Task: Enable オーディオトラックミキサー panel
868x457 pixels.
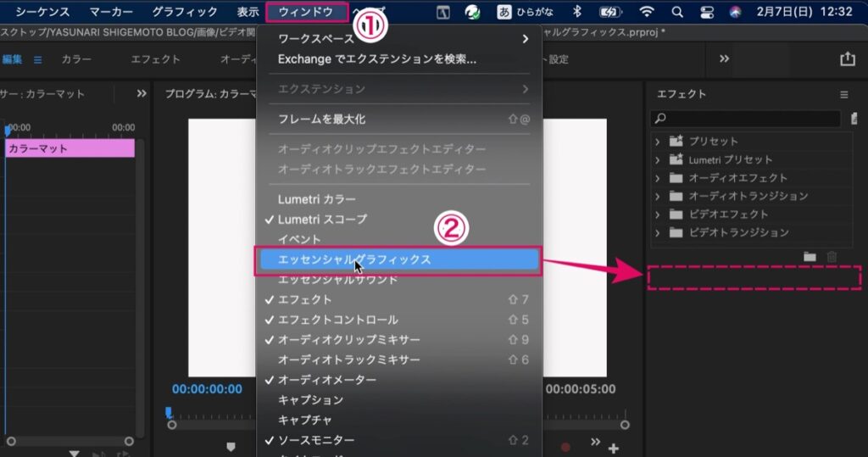Action: (x=399, y=360)
